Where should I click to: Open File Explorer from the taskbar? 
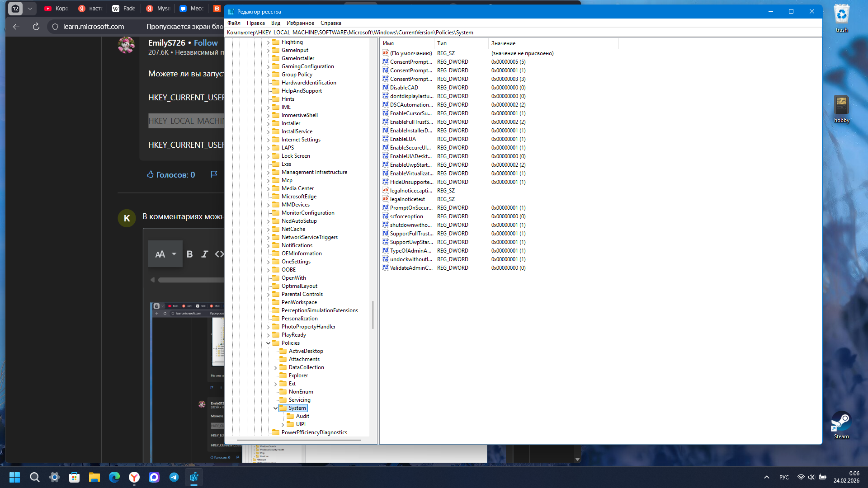pyautogui.click(x=94, y=477)
